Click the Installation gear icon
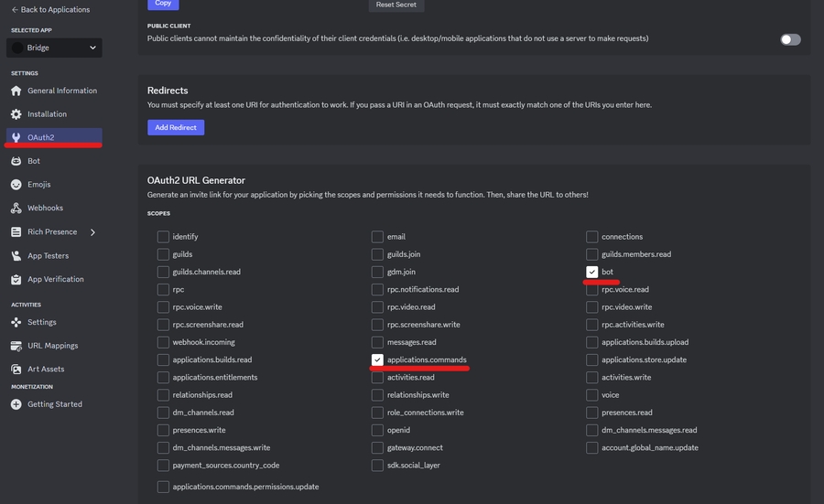The width and height of the screenshot is (824, 504). pos(16,114)
